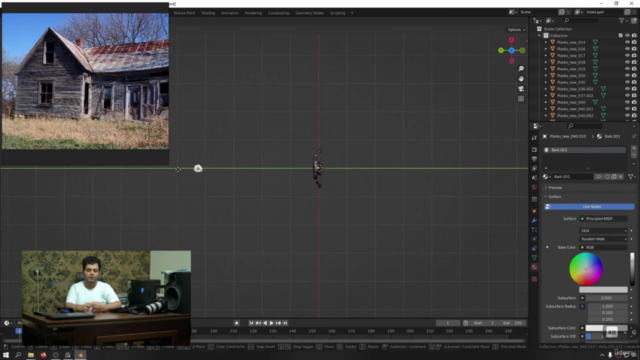Viewport: 640px width, 360px height.
Task: Click the Principled BSDF surface shader button
Action: point(603,219)
